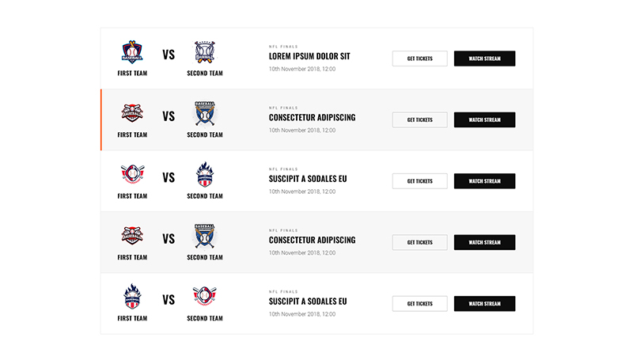Viewport: 633px width, 364px height.
Task: Get tickets for third row Suscipit match
Action: 419,181
